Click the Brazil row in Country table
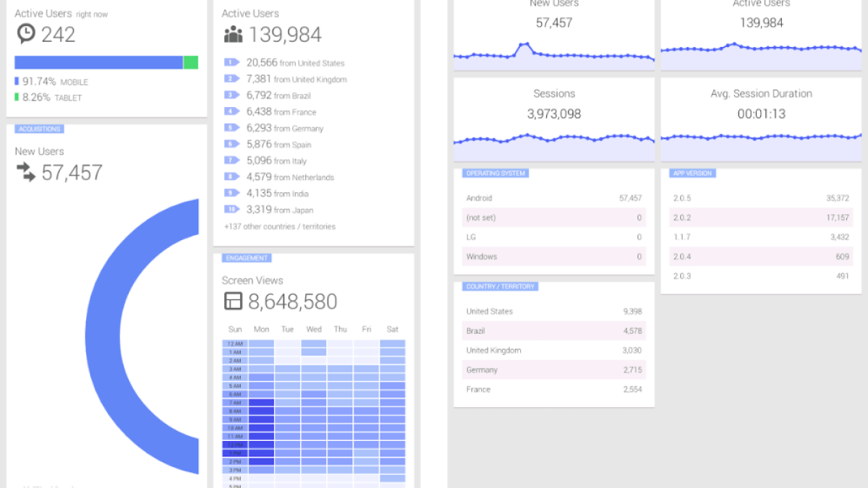This screenshot has width=868, height=488. pyautogui.click(x=554, y=331)
